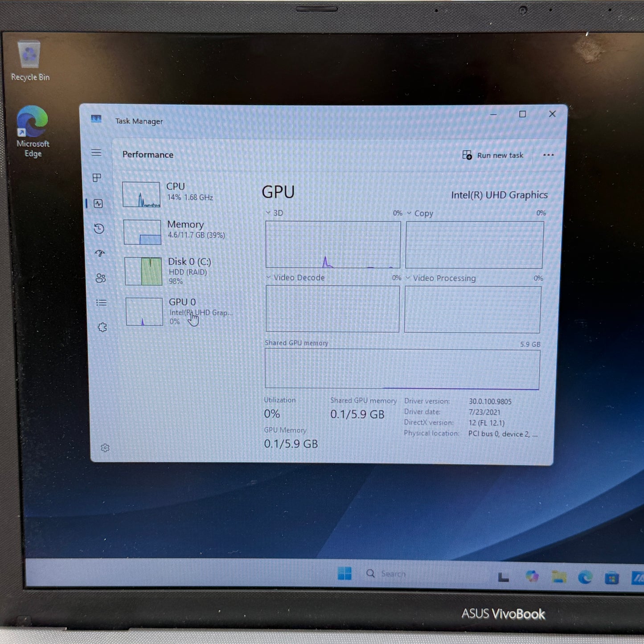Open the Task Manager navigation menu
The image size is (644, 644).
[x=96, y=153]
